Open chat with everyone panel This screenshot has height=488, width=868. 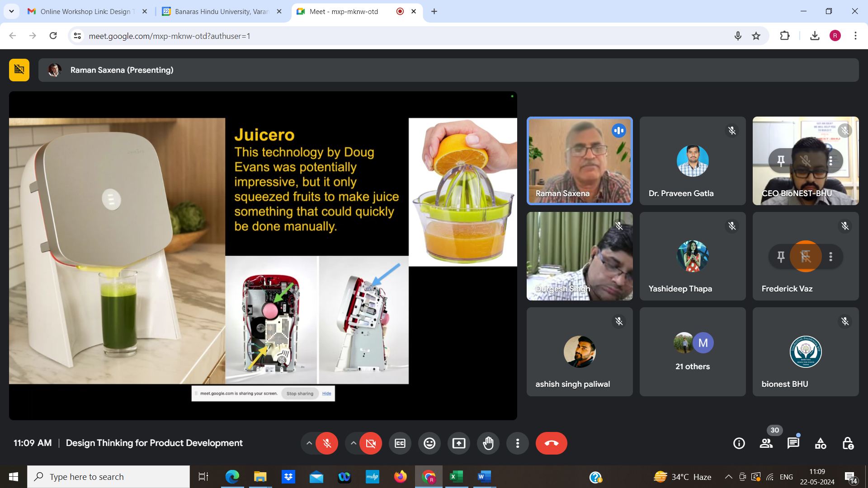click(x=793, y=443)
